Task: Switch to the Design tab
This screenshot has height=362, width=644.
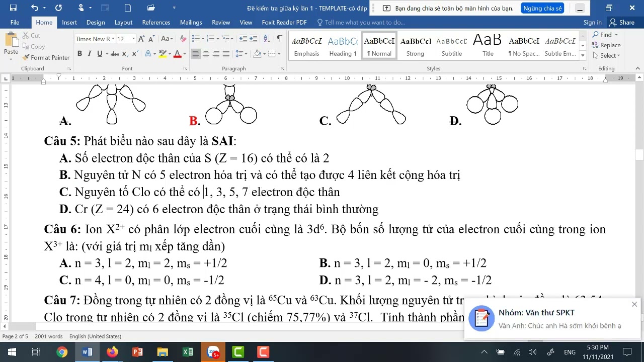Action: 96,23
